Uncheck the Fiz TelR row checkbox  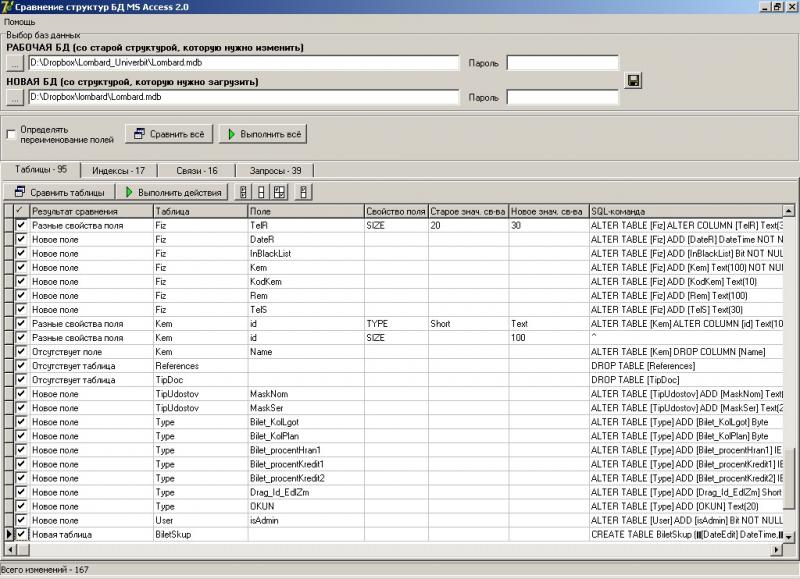point(21,225)
